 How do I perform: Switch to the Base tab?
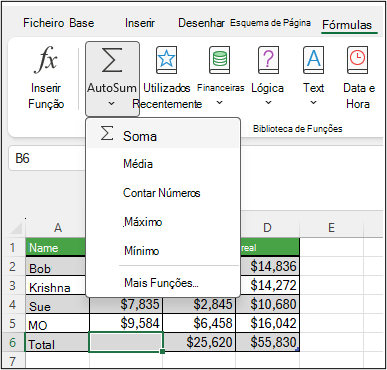pyautogui.click(x=82, y=23)
